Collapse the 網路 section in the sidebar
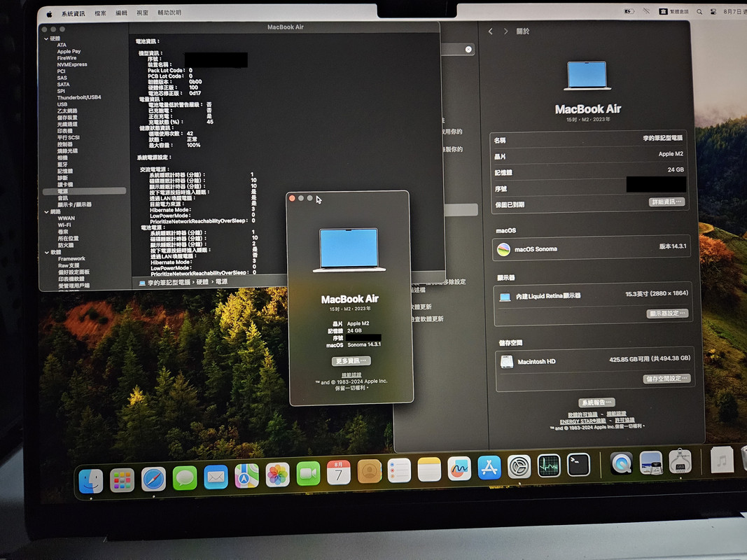 tap(47, 212)
